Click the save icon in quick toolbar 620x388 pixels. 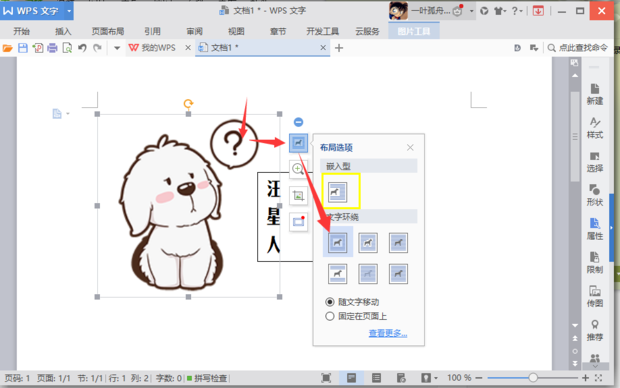click(x=23, y=48)
